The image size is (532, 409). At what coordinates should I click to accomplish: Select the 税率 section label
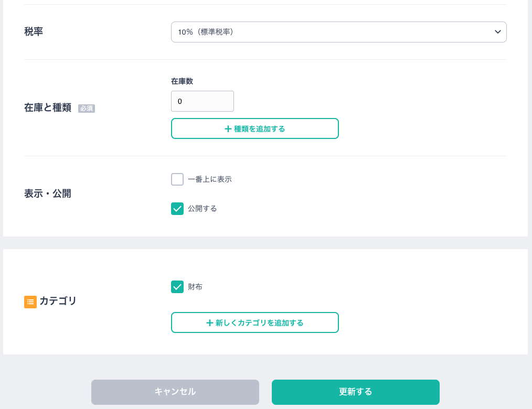[34, 32]
